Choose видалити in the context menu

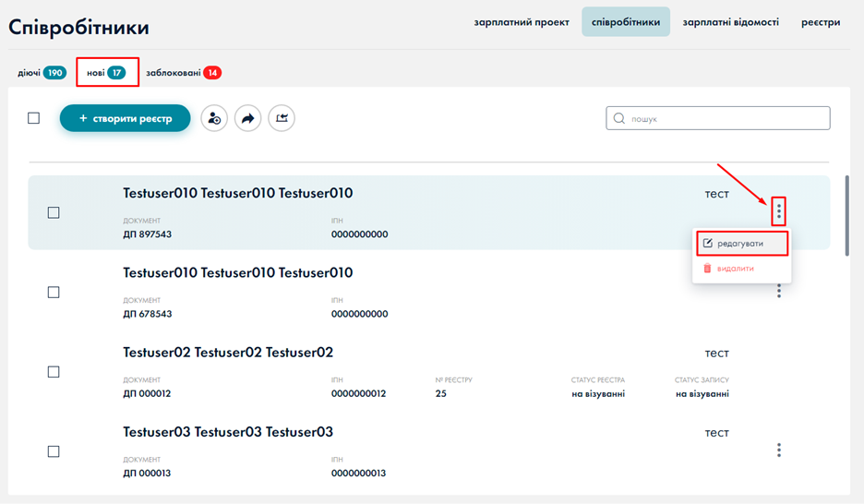735,269
